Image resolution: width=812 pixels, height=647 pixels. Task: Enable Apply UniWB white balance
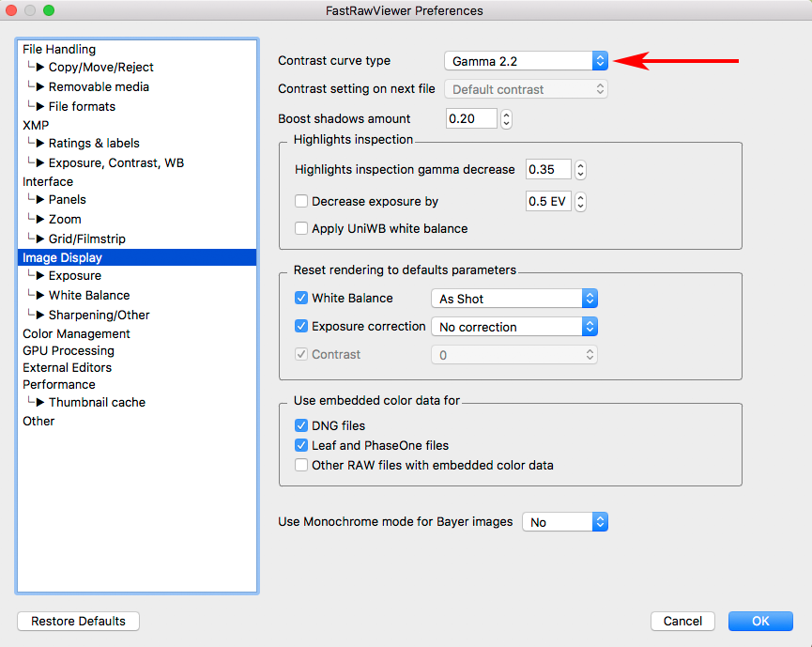coord(301,228)
